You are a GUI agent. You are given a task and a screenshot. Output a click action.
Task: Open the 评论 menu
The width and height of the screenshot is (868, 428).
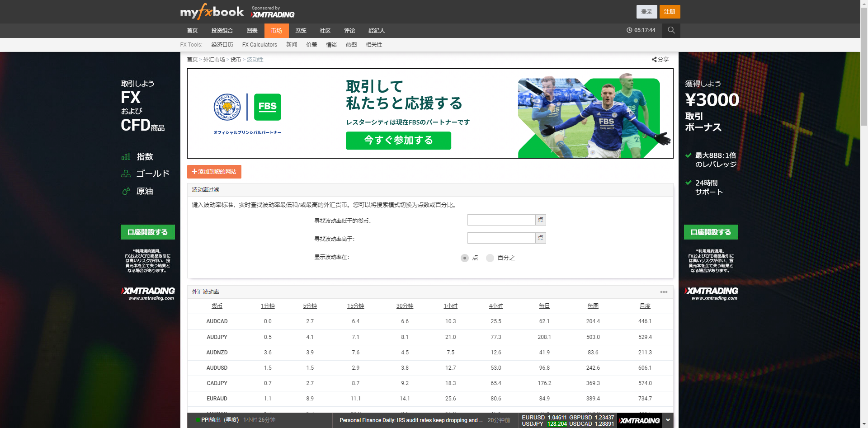click(x=349, y=31)
